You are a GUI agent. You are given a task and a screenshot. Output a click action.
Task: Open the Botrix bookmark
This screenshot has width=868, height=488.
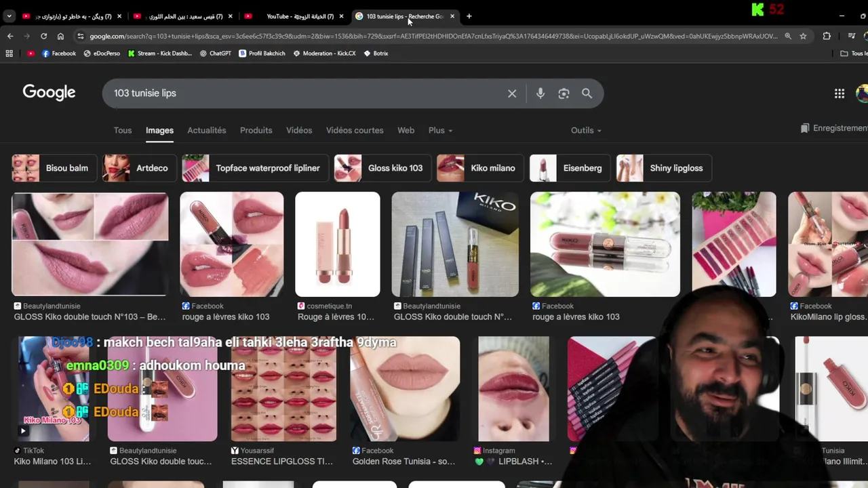point(376,53)
